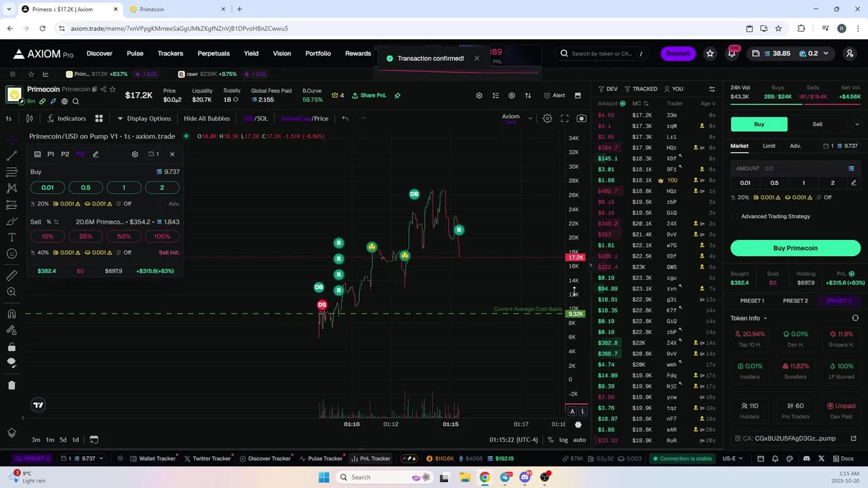Screen dimensions: 868x488
Task: Toggle the Adv. checkbox in instant panel
Action: pos(161,204)
